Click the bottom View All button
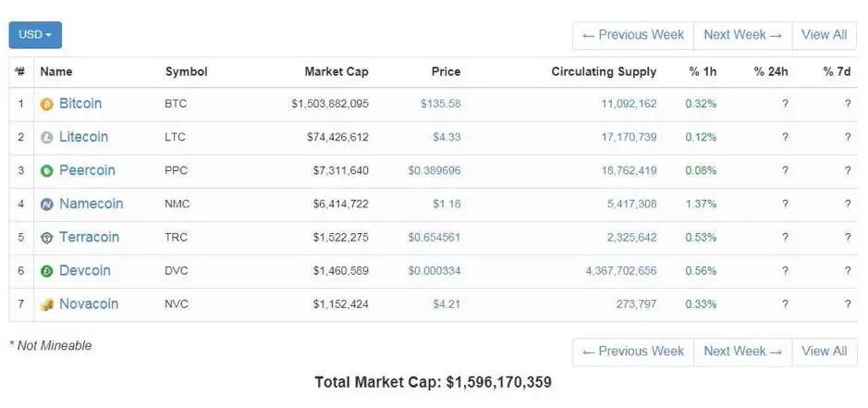 click(824, 352)
